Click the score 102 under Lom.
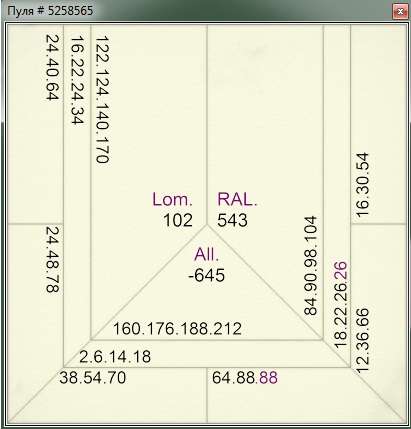This screenshot has height=429, width=411. click(x=178, y=220)
